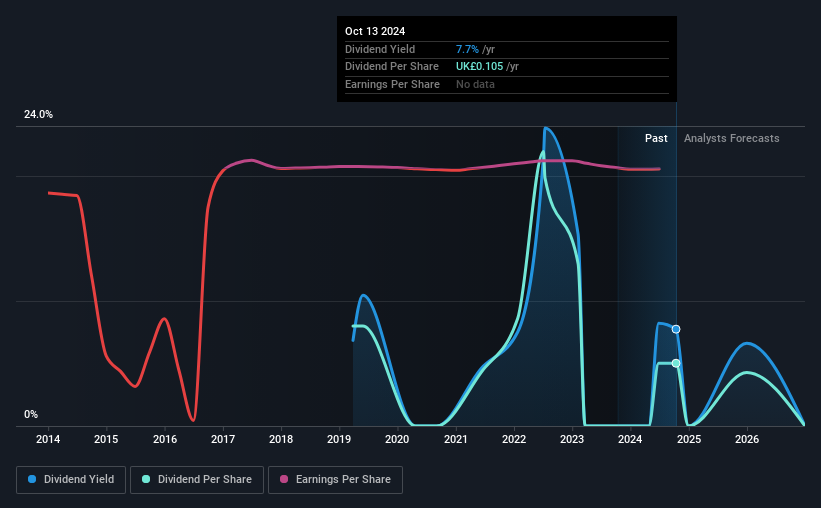Screen dimensions: 821x508
Task: Click the 2022 x-axis label
Action: [x=514, y=439]
